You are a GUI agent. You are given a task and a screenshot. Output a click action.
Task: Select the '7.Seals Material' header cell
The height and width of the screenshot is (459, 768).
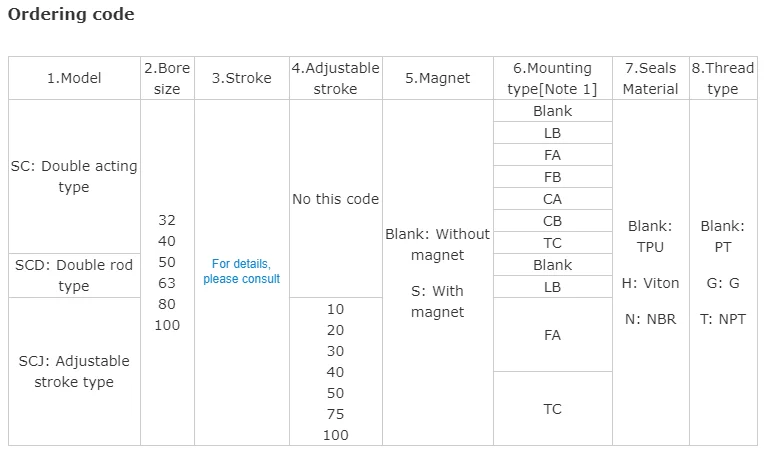(650, 78)
